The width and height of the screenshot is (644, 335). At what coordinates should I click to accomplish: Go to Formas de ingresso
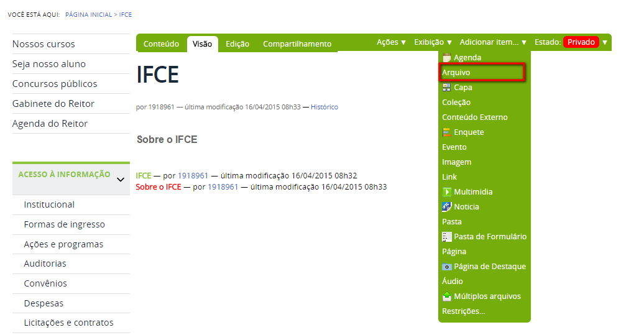[x=64, y=224]
